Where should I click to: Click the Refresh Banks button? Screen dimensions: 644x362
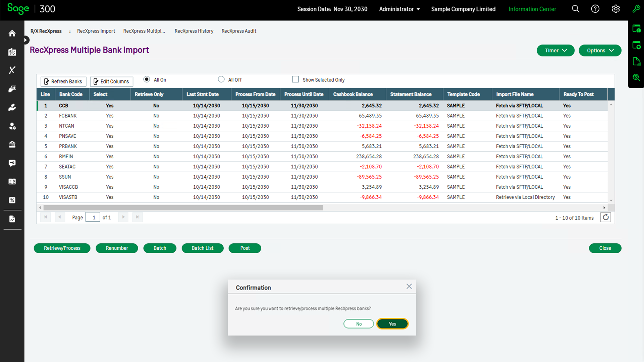(x=63, y=81)
